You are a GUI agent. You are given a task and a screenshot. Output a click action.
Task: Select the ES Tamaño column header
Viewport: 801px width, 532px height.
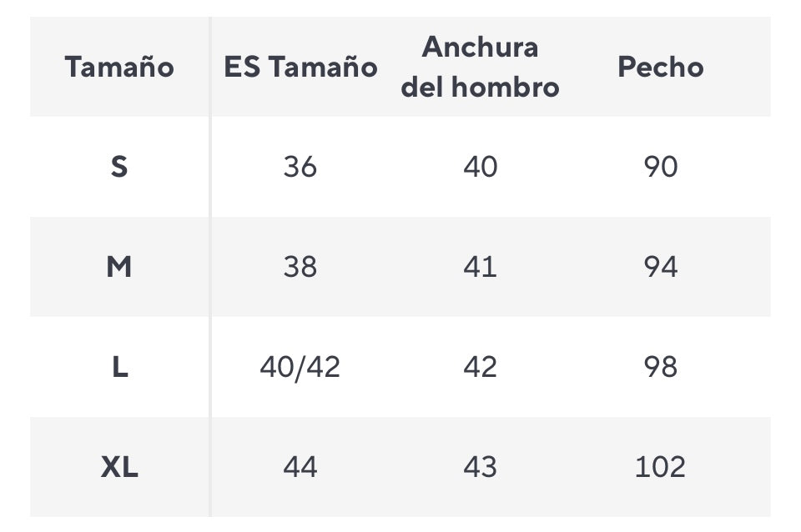[x=300, y=67]
